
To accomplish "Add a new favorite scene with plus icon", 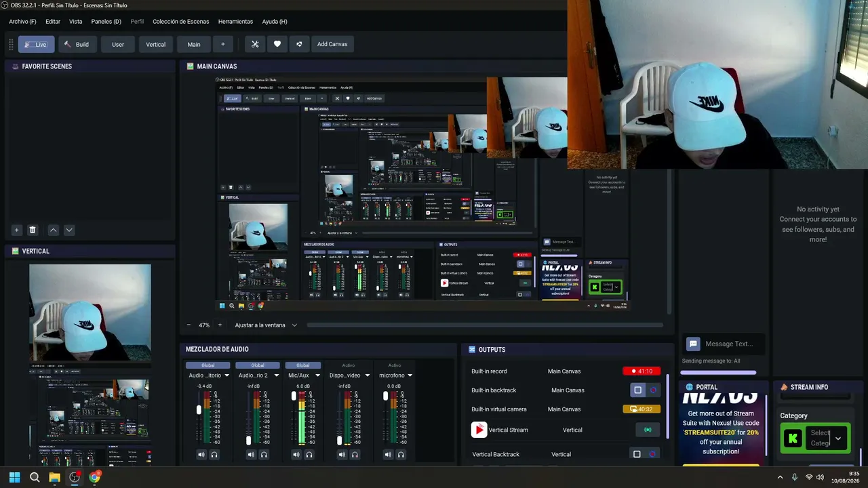I will click(17, 230).
